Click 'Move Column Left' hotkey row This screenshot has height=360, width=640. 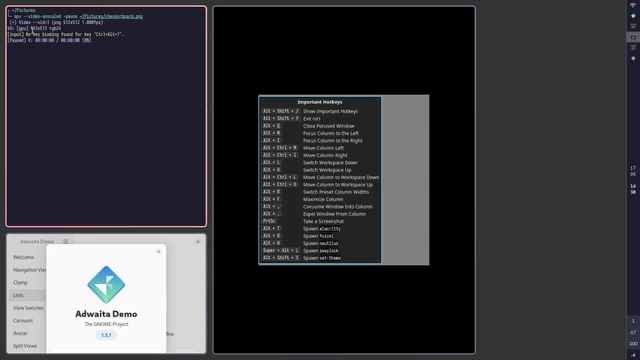pos(320,148)
